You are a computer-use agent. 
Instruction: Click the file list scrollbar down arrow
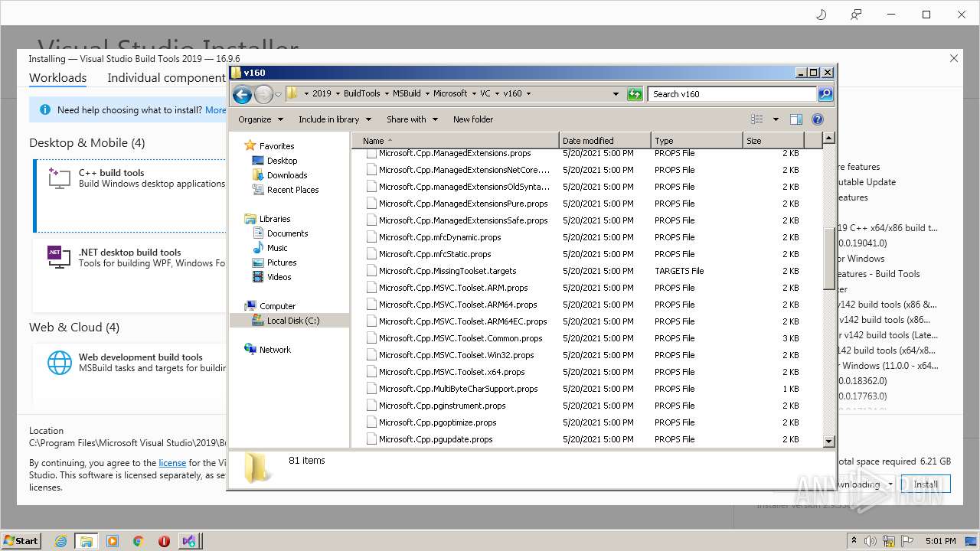pos(828,442)
